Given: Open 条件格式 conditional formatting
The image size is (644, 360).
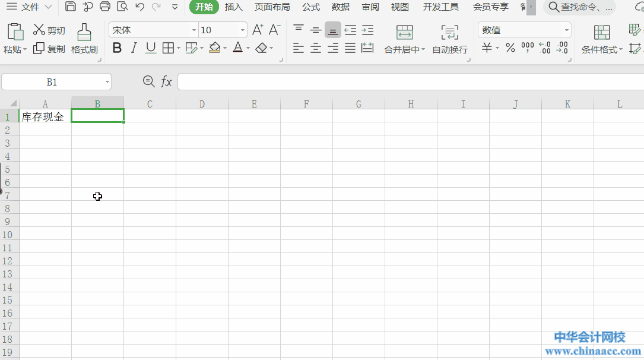Looking at the screenshot, I should (602, 39).
